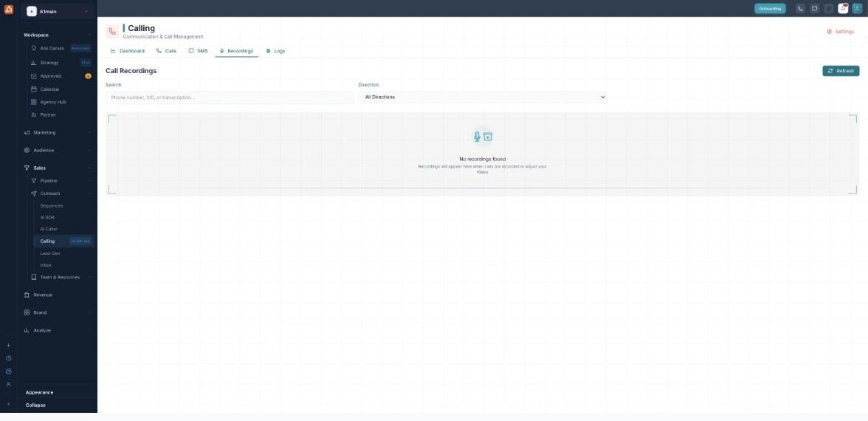This screenshot has height=421, width=868.
Task: Open the chat message icon in top bar
Action: pyautogui.click(x=814, y=8)
